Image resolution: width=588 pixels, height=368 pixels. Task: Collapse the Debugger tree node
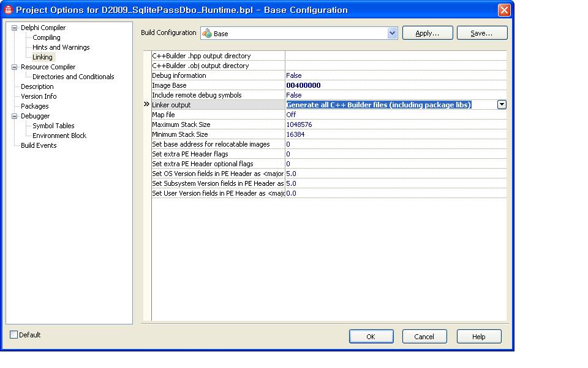14,116
